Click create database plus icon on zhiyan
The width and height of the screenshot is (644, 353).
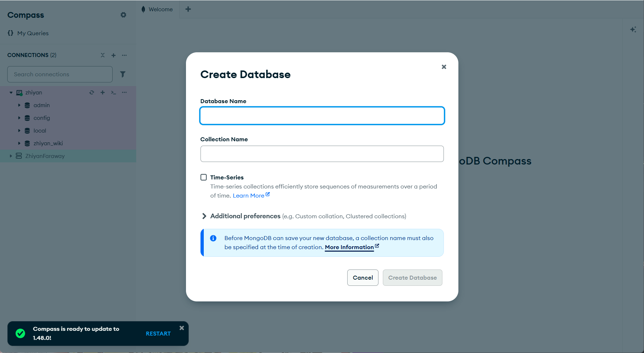pyautogui.click(x=102, y=93)
